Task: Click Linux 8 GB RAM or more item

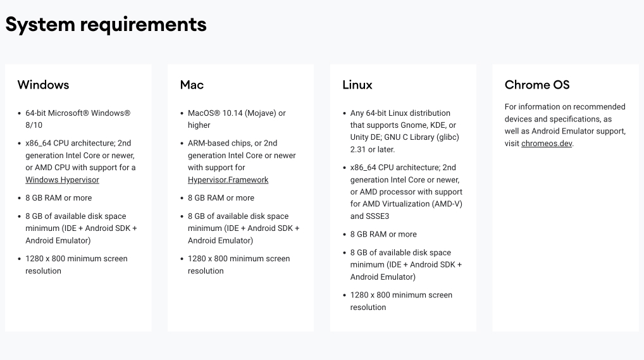Action: 383,234
